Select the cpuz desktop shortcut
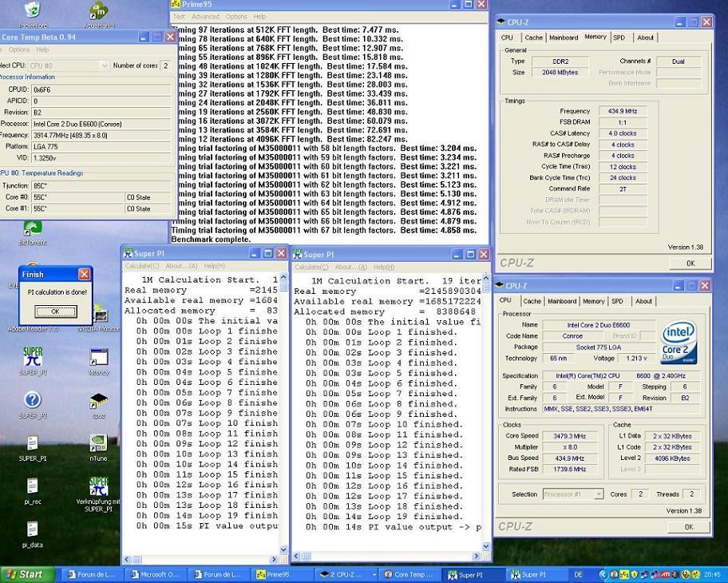The height and width of the screenshot is (583, 728). 99,400
